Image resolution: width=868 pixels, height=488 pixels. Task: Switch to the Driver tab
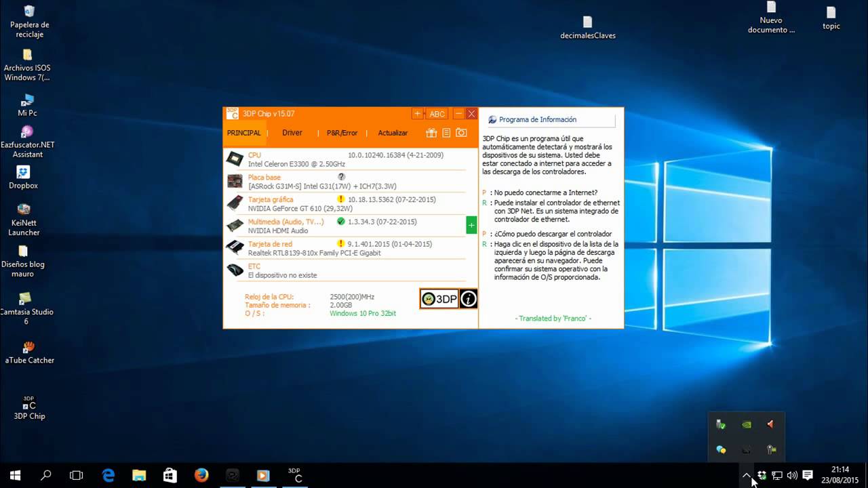(292, 133)
